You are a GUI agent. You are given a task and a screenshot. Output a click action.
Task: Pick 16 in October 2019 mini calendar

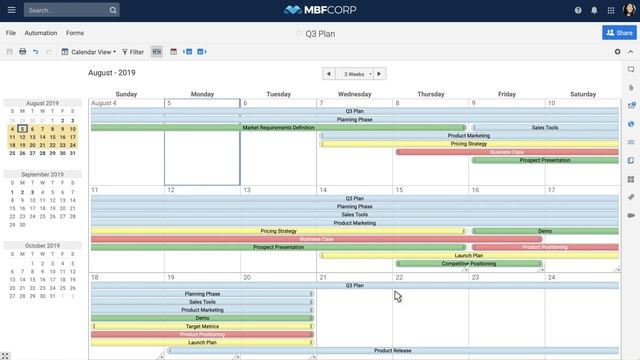pos(42,280)
